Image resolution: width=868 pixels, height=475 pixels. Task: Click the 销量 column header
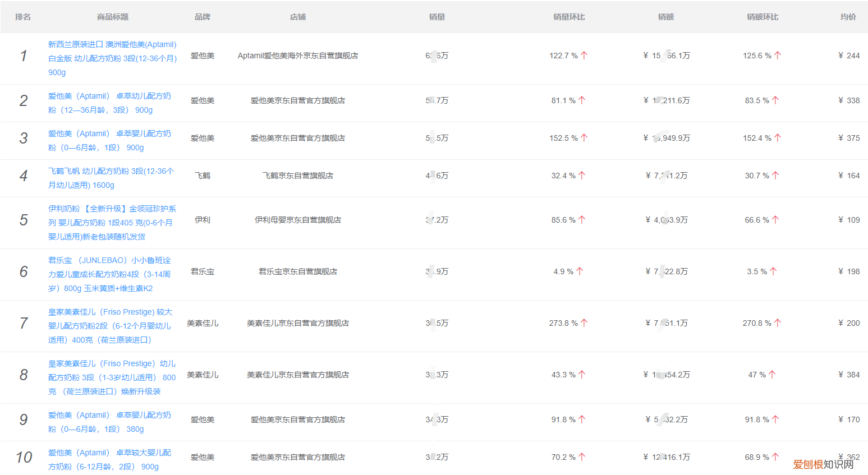coord(437,16)
